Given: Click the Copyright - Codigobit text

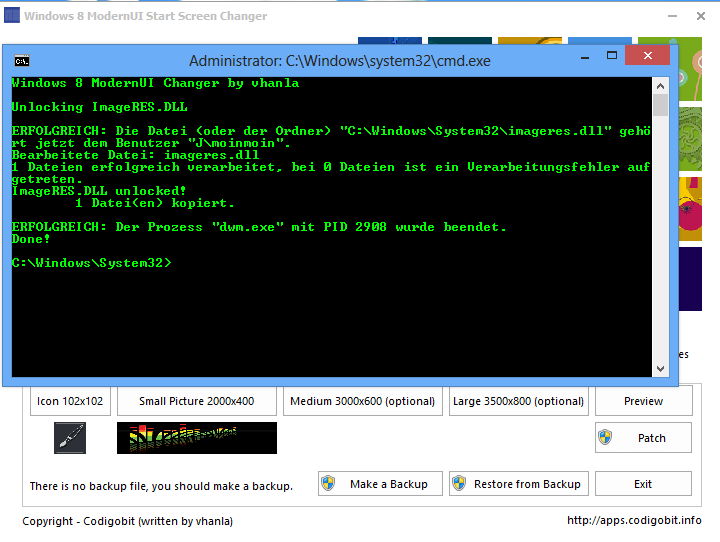Looking at the screenshot, I should [128, 521].
